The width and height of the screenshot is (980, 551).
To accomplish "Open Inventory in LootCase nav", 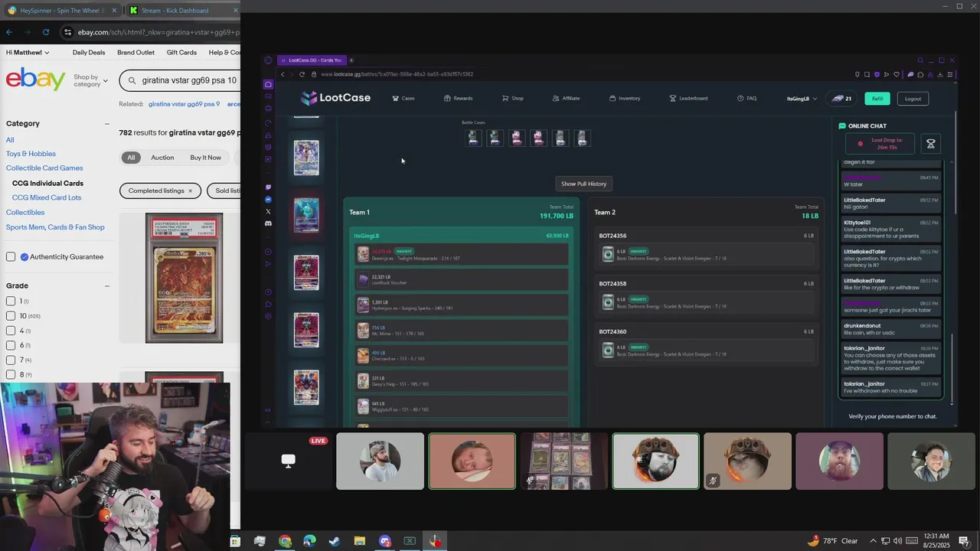I will pos(625,98).
